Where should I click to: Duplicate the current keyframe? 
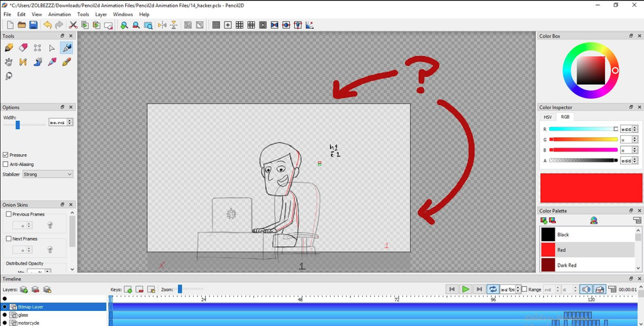click(151, 289)
